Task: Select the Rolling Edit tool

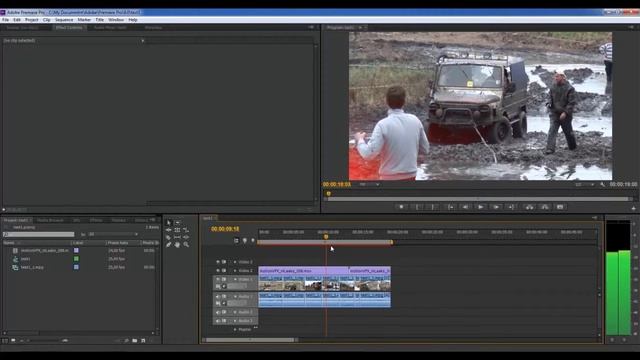Action: coord(178,230)
